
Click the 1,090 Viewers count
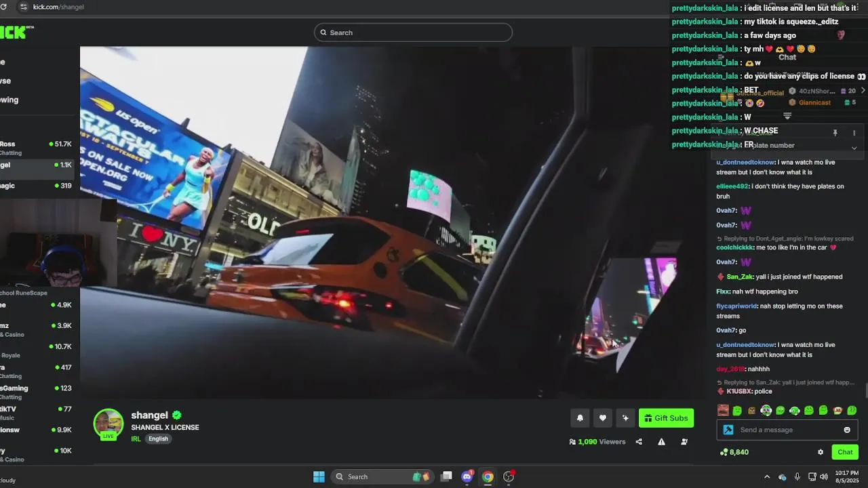tap(597, 442)
